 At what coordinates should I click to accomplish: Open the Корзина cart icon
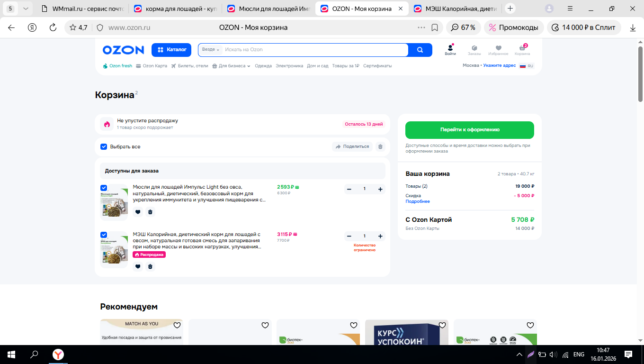(522, 50)
